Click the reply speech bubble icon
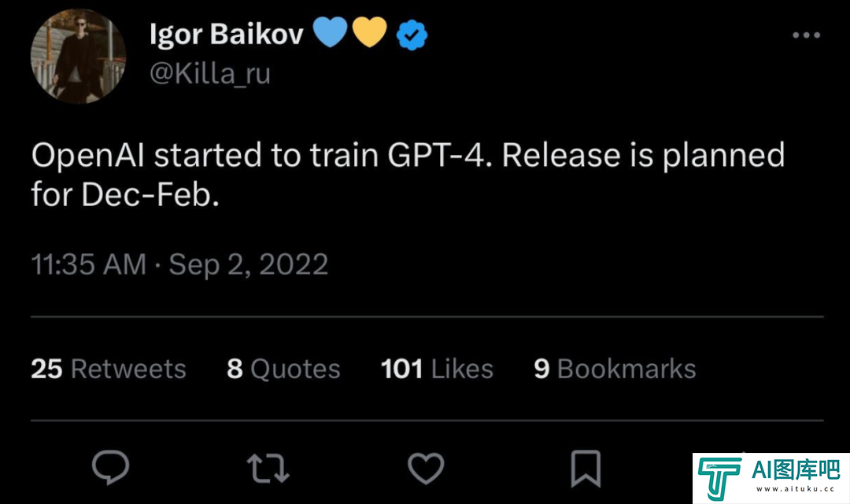This screenshot has width=850, height=504. click(x=111, y=467)
